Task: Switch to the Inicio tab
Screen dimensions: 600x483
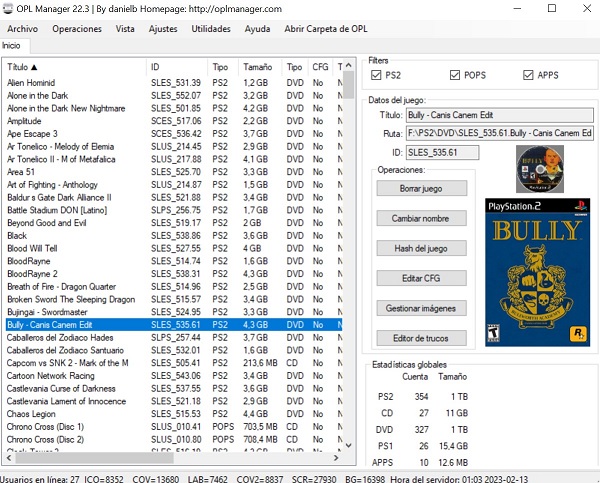Action: (11, 45)
